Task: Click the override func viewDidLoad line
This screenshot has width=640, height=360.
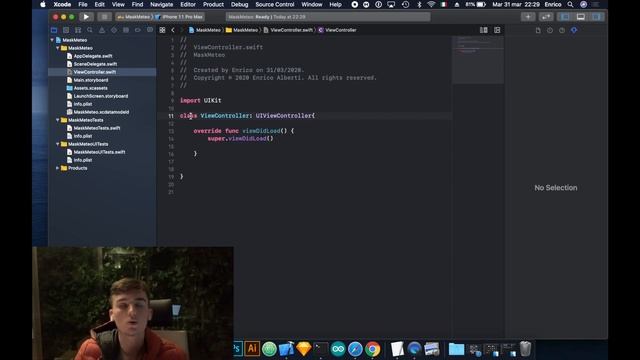Action: pos(244,131)
